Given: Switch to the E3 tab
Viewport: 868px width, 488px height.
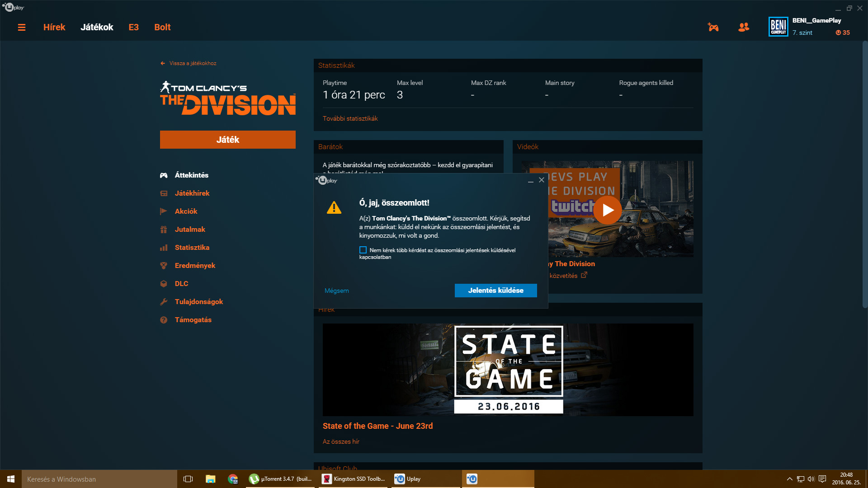Looking at the screenshot, I should [x=134, y=27].
